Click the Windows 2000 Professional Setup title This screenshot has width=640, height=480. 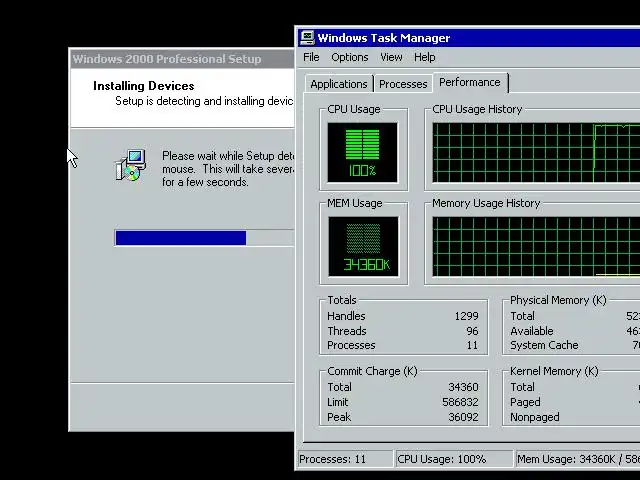tap(167, 59)
